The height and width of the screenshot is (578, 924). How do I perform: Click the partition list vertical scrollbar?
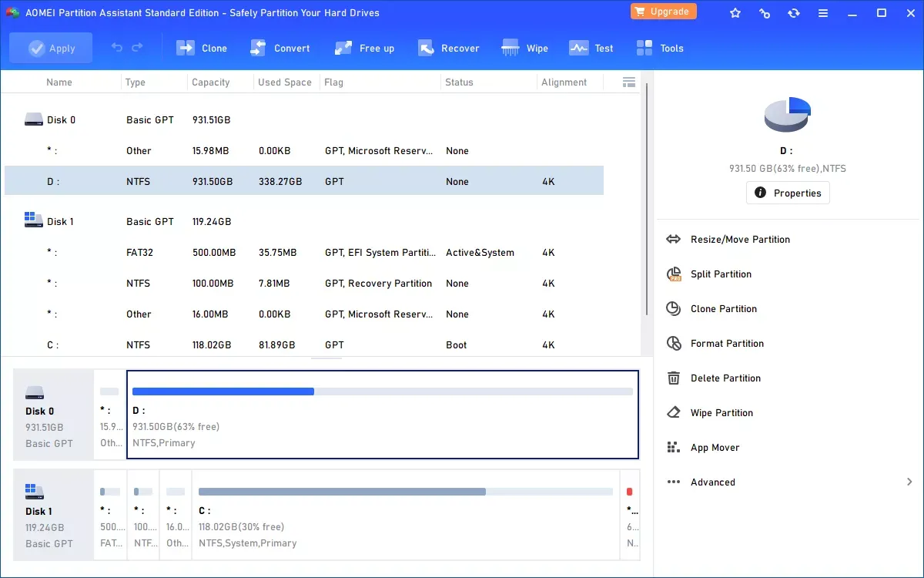pos(647,199)
